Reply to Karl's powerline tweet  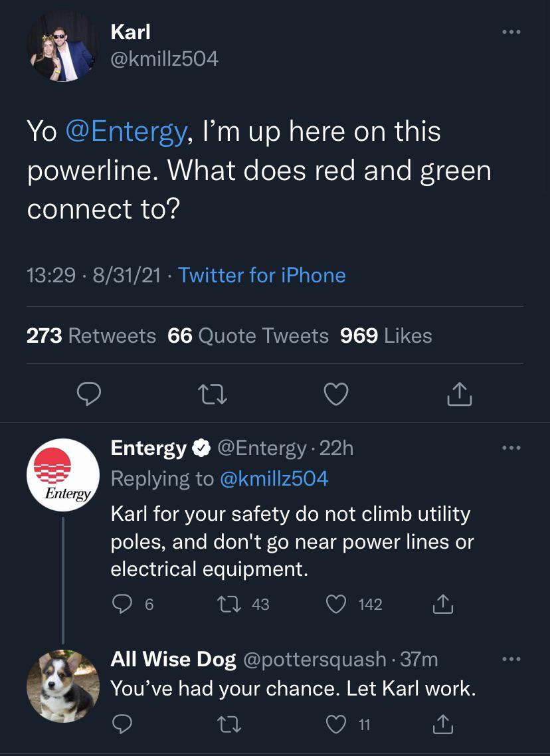click(x=89, y=393)
